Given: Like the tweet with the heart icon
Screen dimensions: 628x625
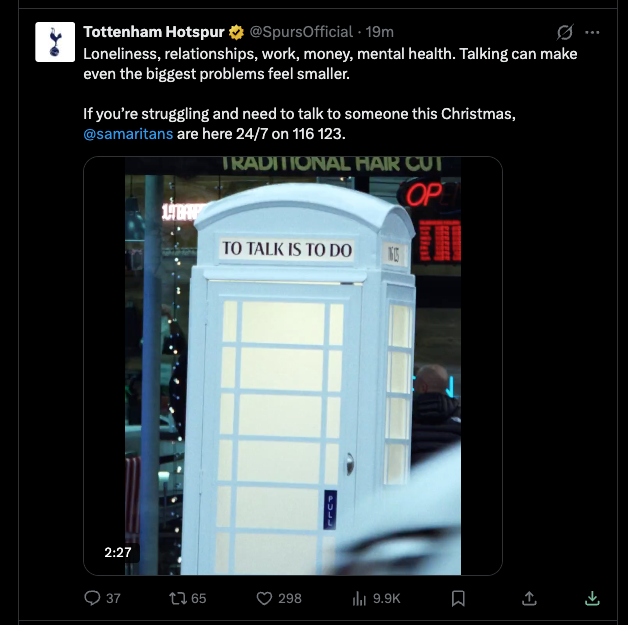Looking at the screenshot, I should pyautogui.click(x=264, y=599).
